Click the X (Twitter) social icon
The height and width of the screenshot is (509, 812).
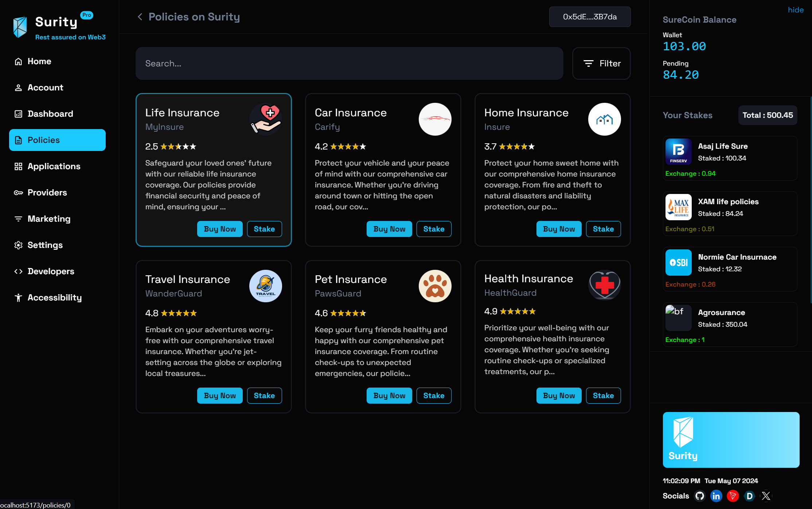tap(766, 496)
